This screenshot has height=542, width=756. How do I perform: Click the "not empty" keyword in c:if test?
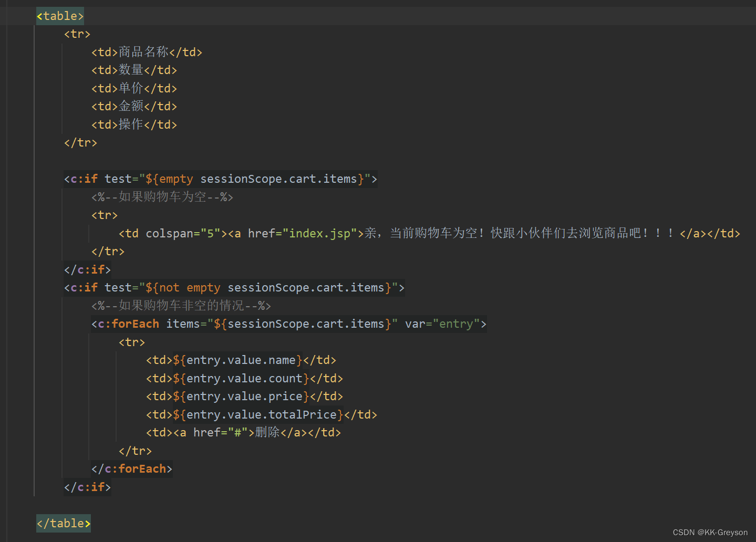coord(190,288)
